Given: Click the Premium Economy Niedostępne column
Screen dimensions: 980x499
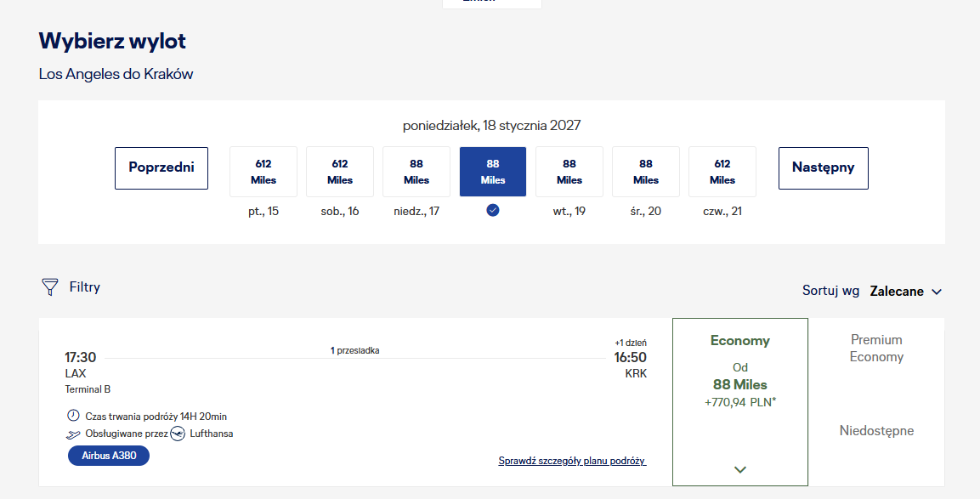Looking at the screenshot, I should click(876, 401).
